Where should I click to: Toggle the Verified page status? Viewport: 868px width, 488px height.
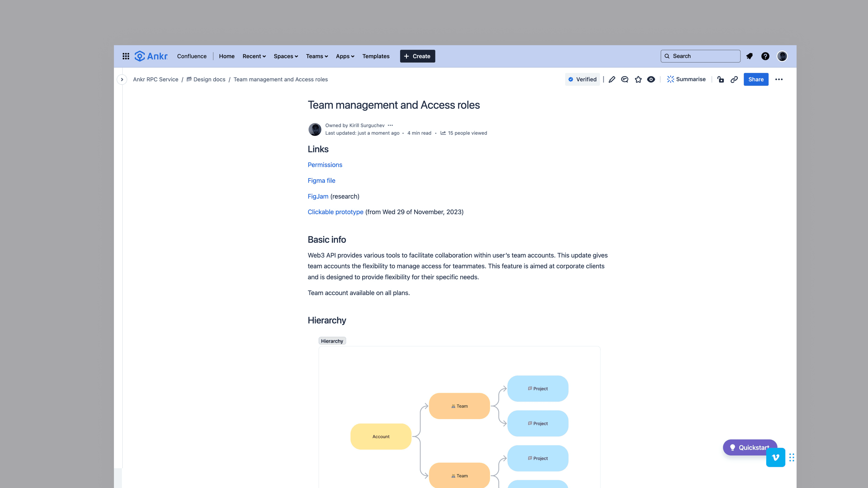[582, 80]
